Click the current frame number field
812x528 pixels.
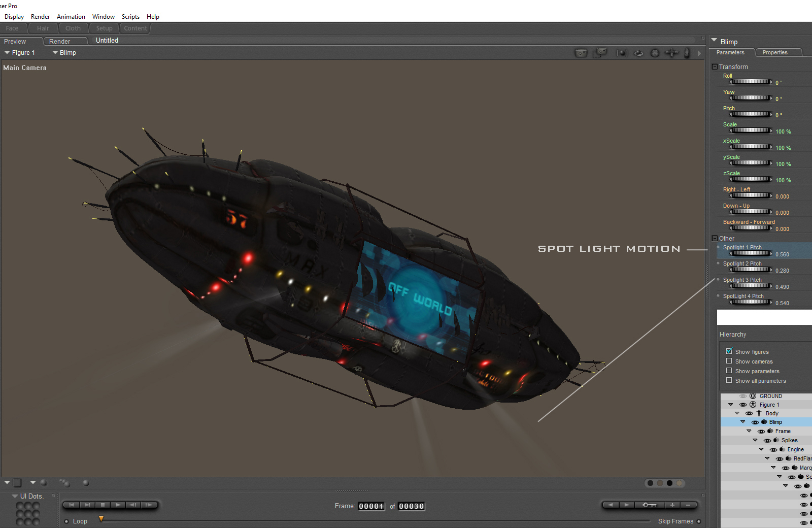371,506
